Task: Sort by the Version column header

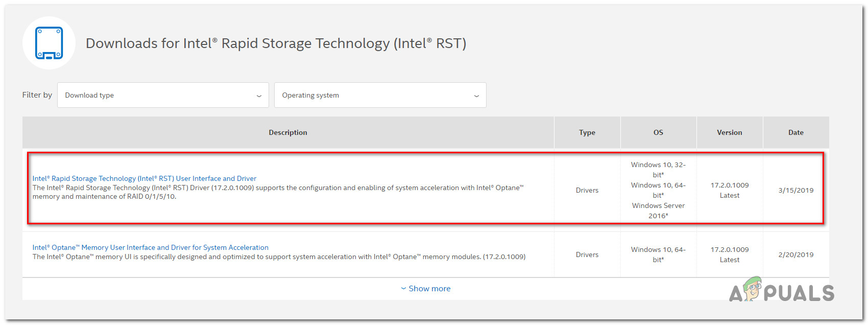Action: (x=729, y=132)
